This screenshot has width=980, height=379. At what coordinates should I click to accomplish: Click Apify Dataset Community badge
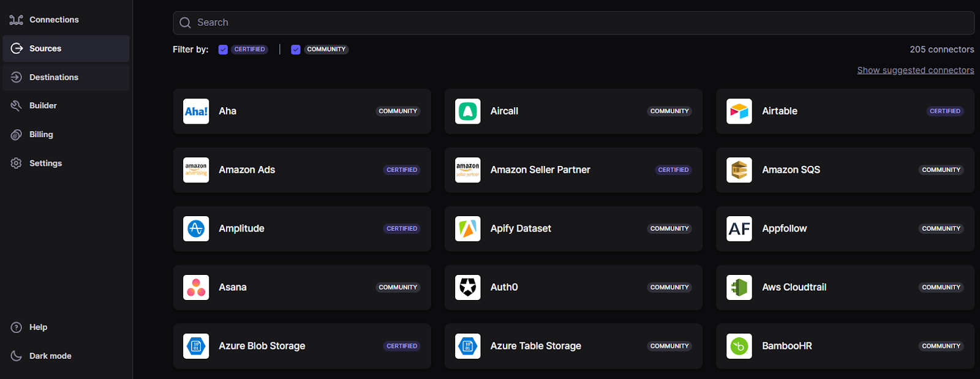[x=669, y=228]
